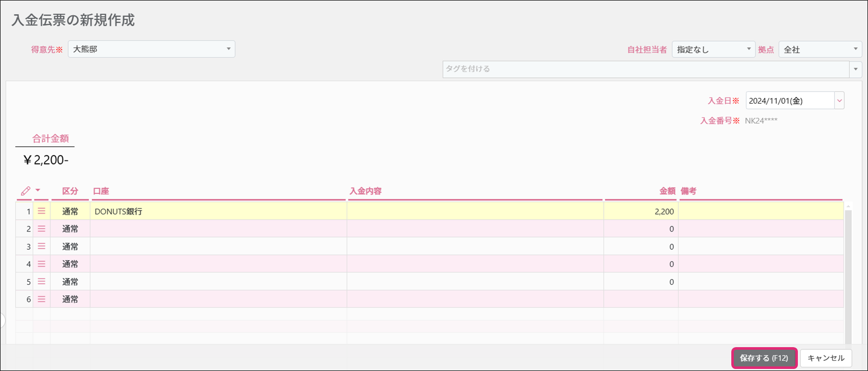Click the row 6 hamburger menu icon
Screen dimensions: 868x371
pos(42,299)
